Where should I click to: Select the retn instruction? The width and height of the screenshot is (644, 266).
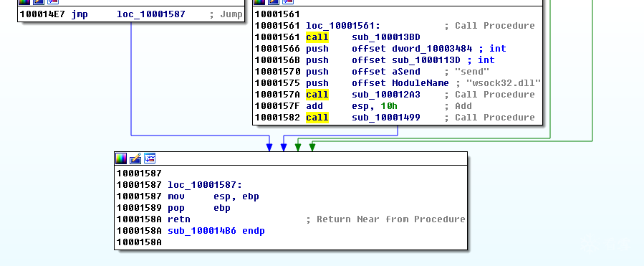[x=179, y=219]
